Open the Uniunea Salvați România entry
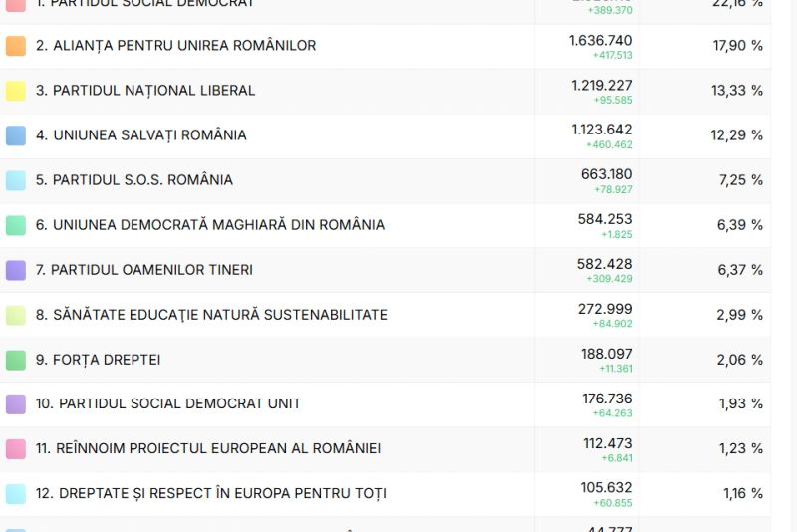This screenshot has width=797, height=532. (149, 135)
